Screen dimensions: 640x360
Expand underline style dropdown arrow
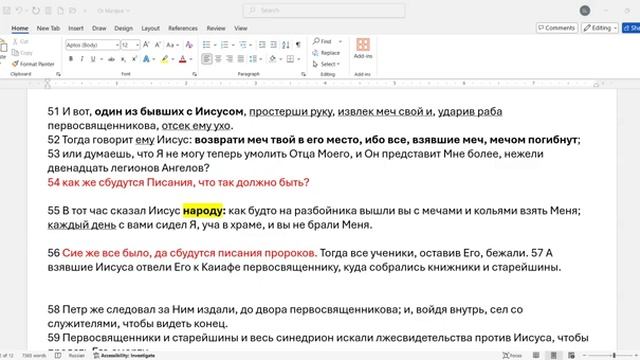tap(101, 59)
